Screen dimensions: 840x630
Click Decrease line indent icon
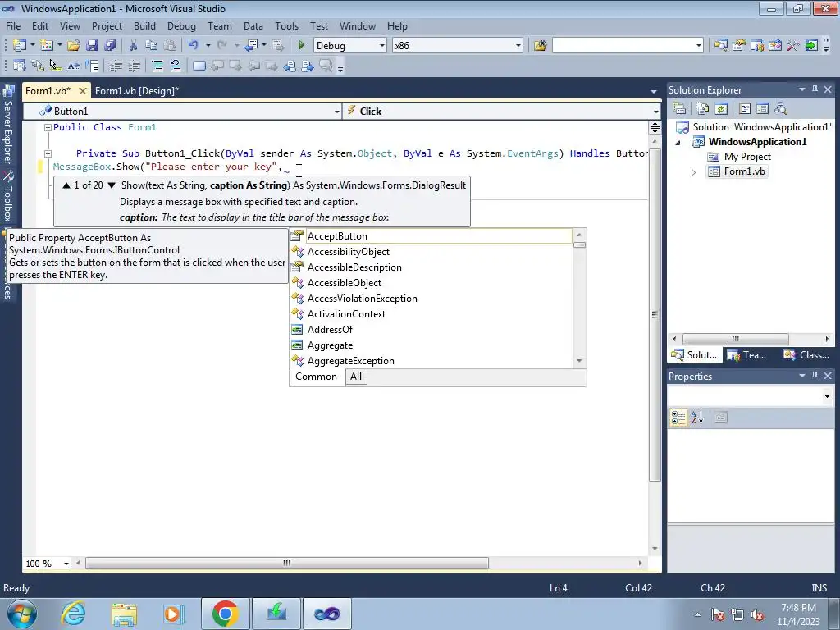[x=116, y=66]
